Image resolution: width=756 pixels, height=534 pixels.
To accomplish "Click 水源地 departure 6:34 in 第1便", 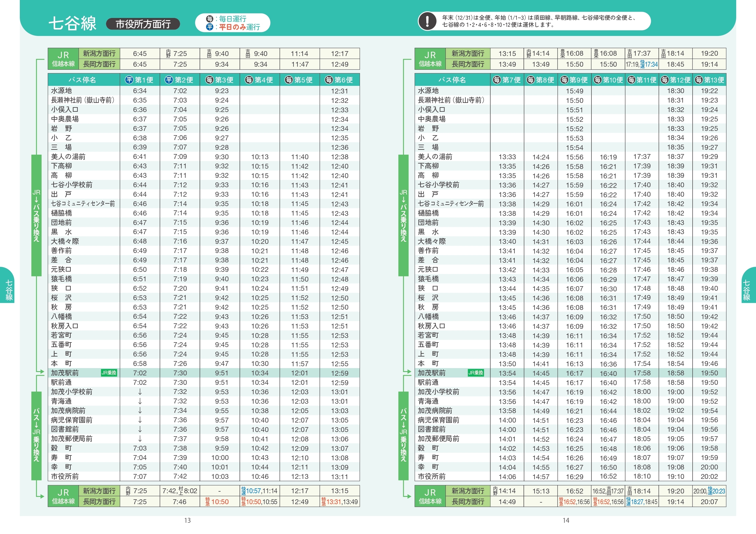I will click(x=140, y=91).
